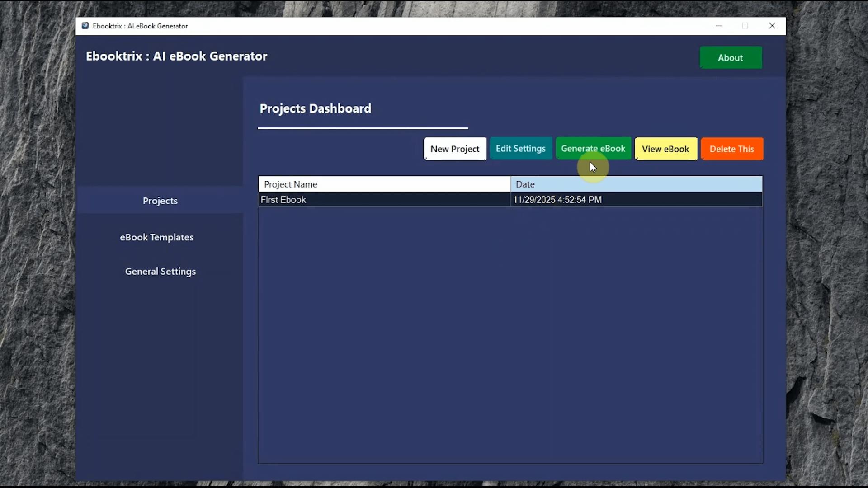Create a New Project
Screen dimensions: 868x488
coord(455,149)
